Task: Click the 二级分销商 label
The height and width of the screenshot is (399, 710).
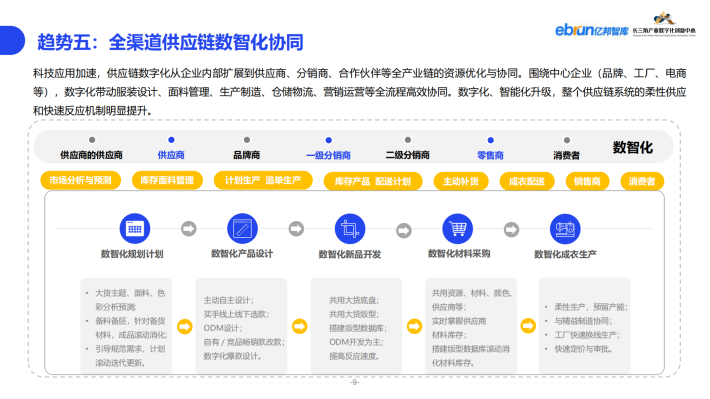Action: [x=408, y=155]
